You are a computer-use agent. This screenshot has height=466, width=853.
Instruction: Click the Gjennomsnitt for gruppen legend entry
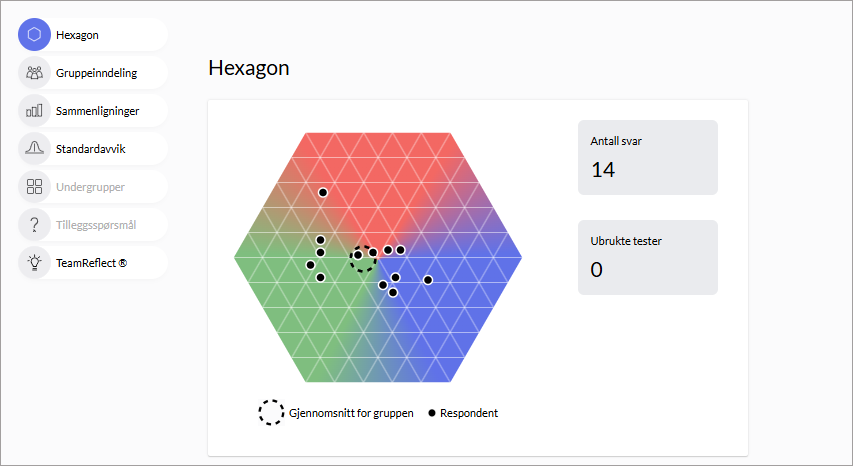pos(336,413)
